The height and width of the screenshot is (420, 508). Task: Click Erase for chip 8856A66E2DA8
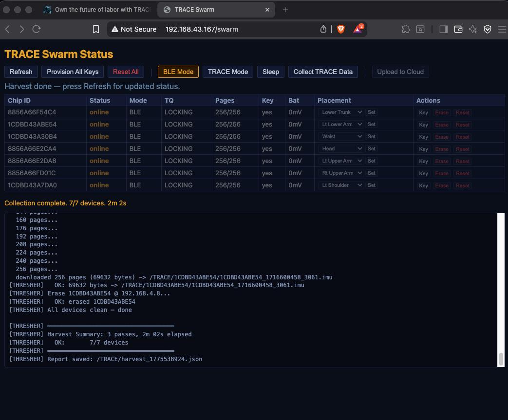pyautogui.click(x=442, y=161)
